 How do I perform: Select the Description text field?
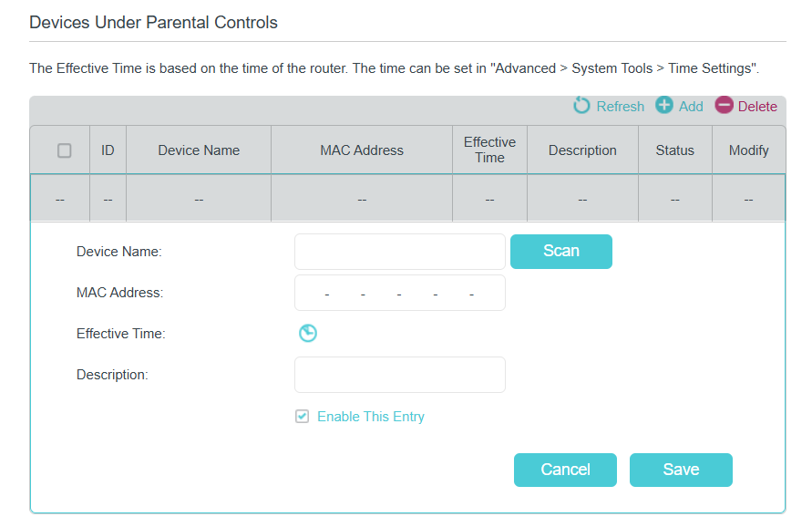[399, 375]
